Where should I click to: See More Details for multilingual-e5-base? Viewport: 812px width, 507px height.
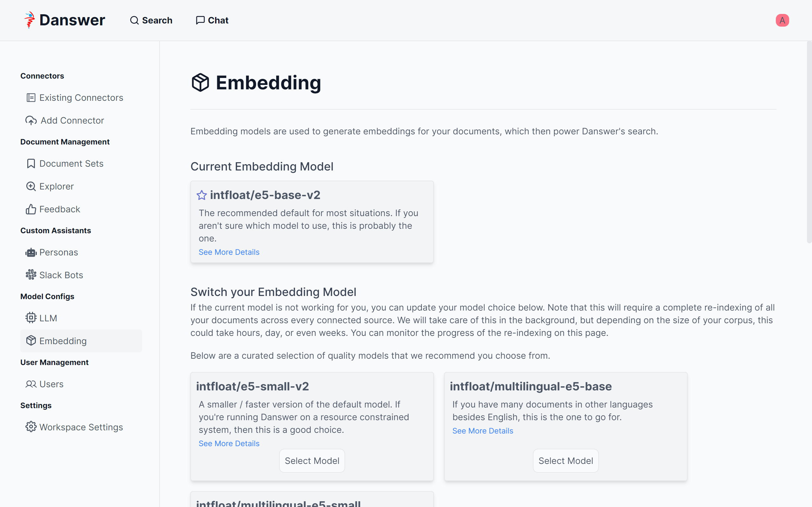point(482,431)
